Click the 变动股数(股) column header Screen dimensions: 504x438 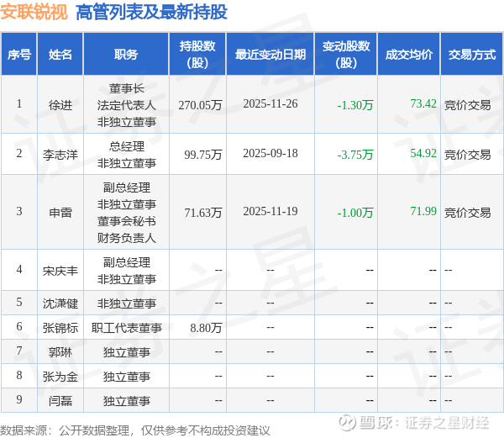(346, 55)
